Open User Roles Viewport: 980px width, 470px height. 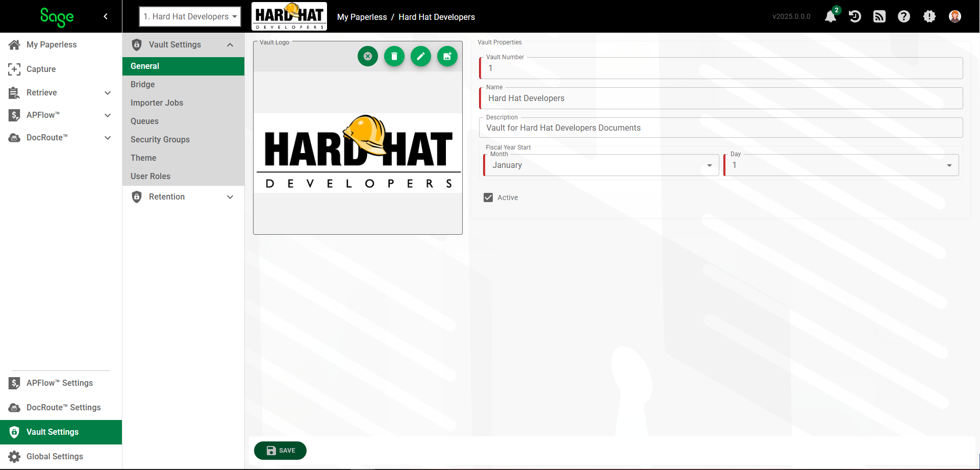(x=183, y=177)
